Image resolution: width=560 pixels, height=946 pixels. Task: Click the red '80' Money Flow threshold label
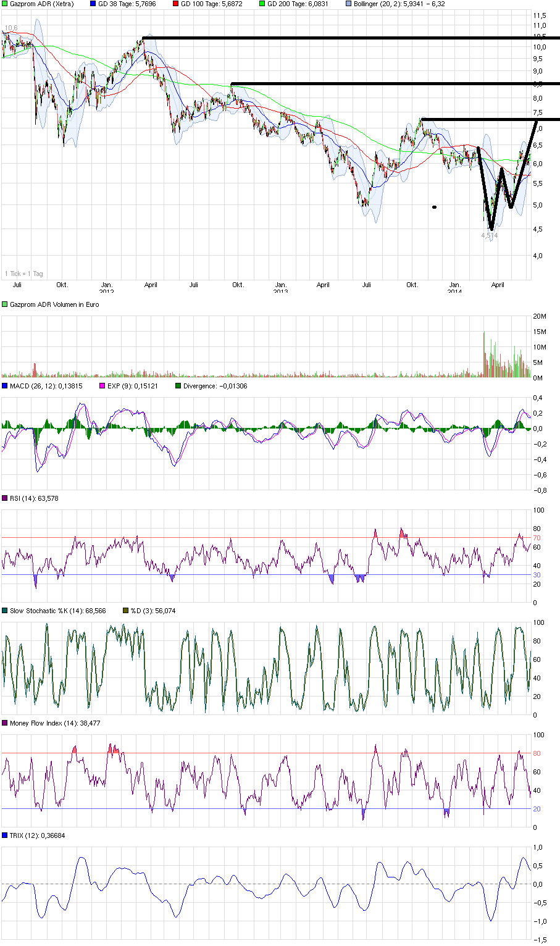pos(537,753)
